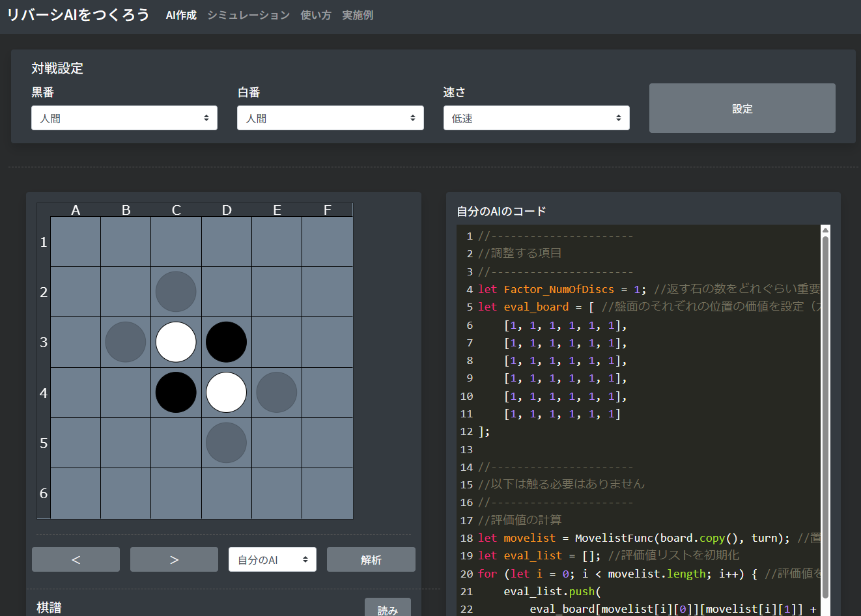Click the white disc on C3
Viewport: 861px width, 616px height.
click(x=176, y=342)
